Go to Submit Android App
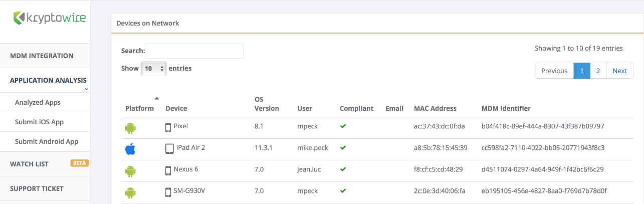 47,141
